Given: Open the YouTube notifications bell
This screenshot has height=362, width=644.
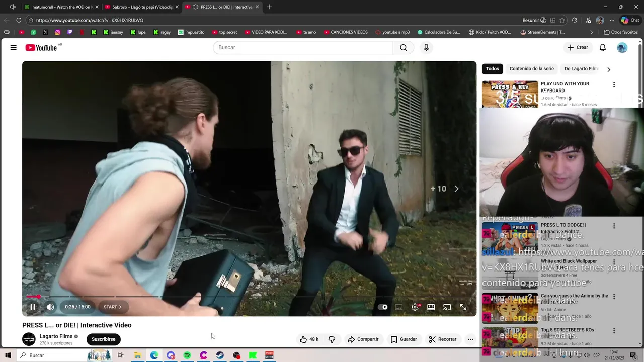Looking at the screenshot, I should click(603, 47).
